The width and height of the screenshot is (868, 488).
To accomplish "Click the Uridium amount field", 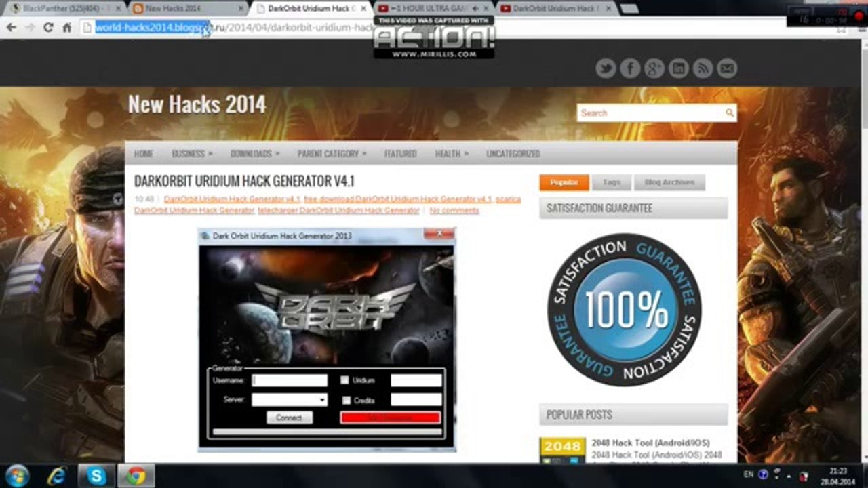I will click(x=416, y=380).
